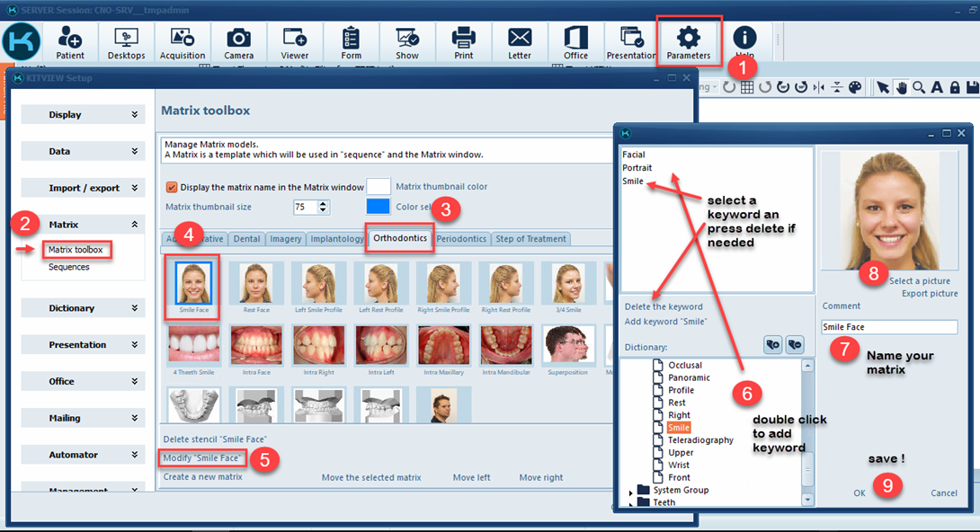Click the Acquisition toolbar icon
980x532 pixels.
tap(183, 42)
